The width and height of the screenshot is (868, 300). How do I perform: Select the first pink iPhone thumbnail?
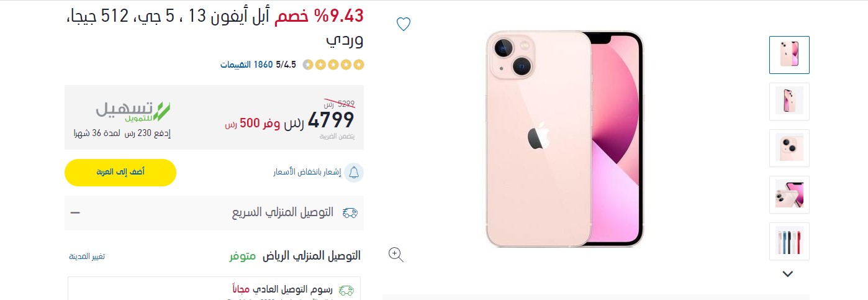[x=789, y=55]
